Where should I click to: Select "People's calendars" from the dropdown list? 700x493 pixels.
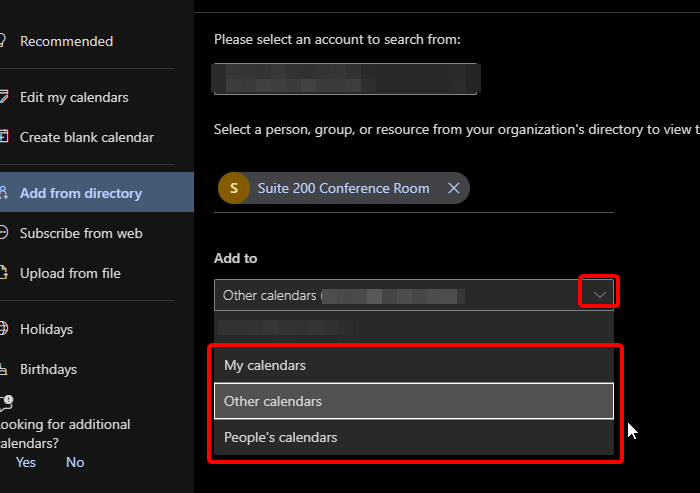(x=280, y=437)
